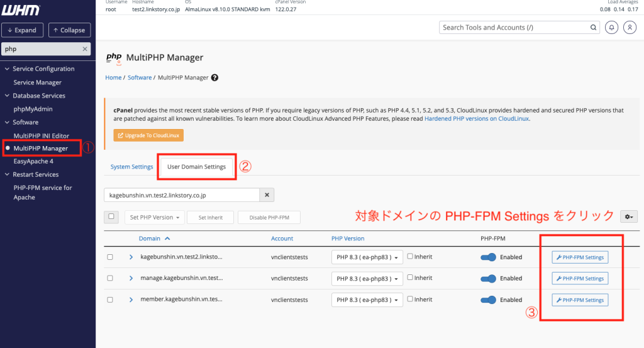This screenshot has width=644, height=348.
Task: Open the Set PHP Version dropdown
Action: click(155, 217)
